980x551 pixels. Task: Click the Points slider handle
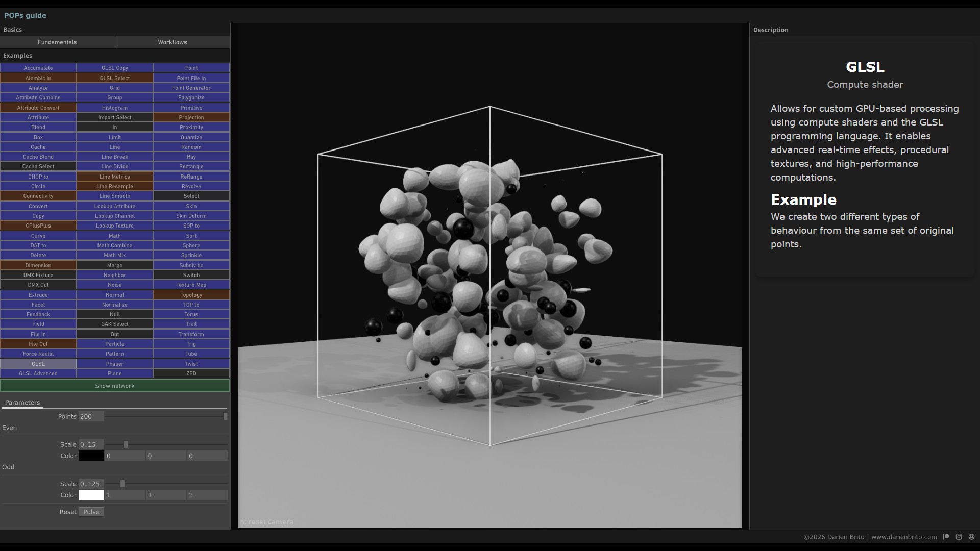(225, 416)
